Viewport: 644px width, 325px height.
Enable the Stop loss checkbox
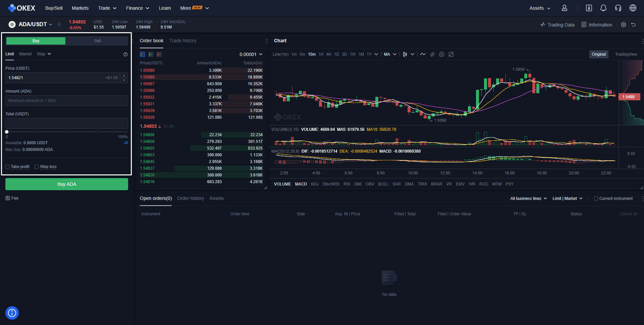(37, 167)
